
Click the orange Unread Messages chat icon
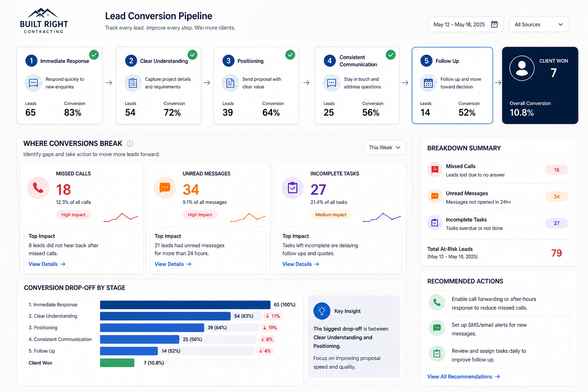165,188
